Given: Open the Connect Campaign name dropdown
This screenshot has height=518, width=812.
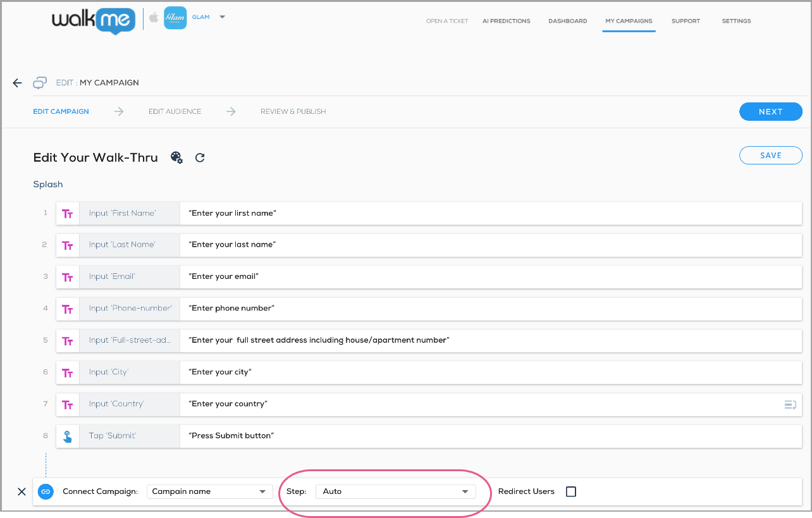Looking at the screenshot, I should click(209, 491).
